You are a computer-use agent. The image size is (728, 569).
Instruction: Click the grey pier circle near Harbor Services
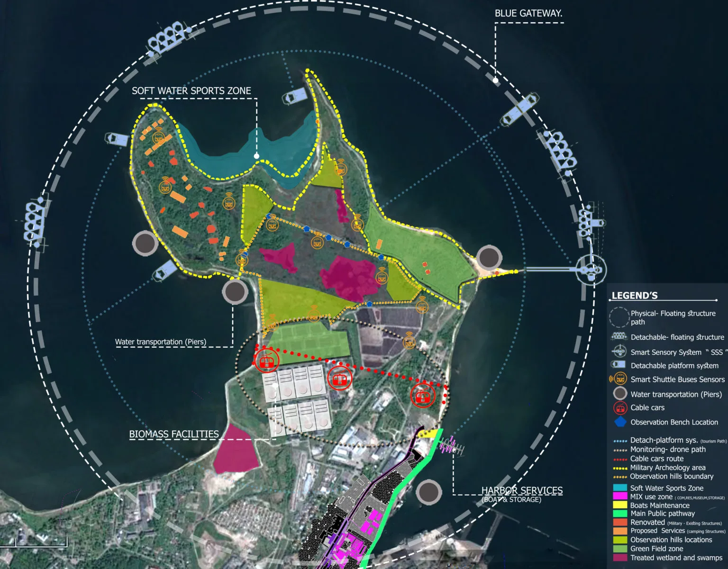click(428, 491)
